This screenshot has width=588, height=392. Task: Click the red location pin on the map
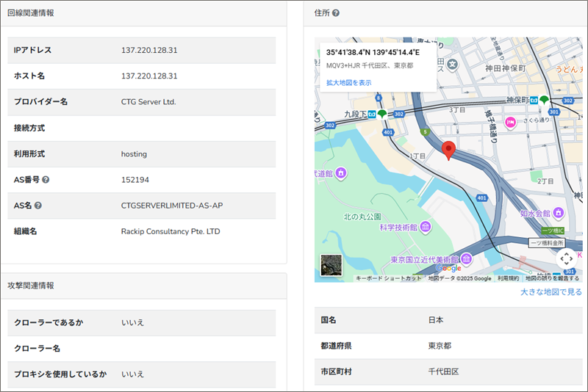tap(450, 150)
